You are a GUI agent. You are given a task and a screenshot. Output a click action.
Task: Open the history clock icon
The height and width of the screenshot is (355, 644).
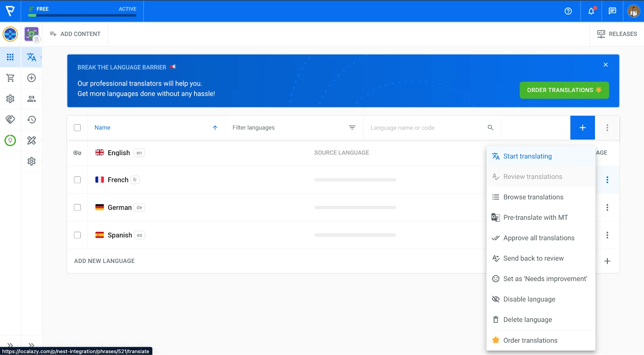(x=31, y=120)
